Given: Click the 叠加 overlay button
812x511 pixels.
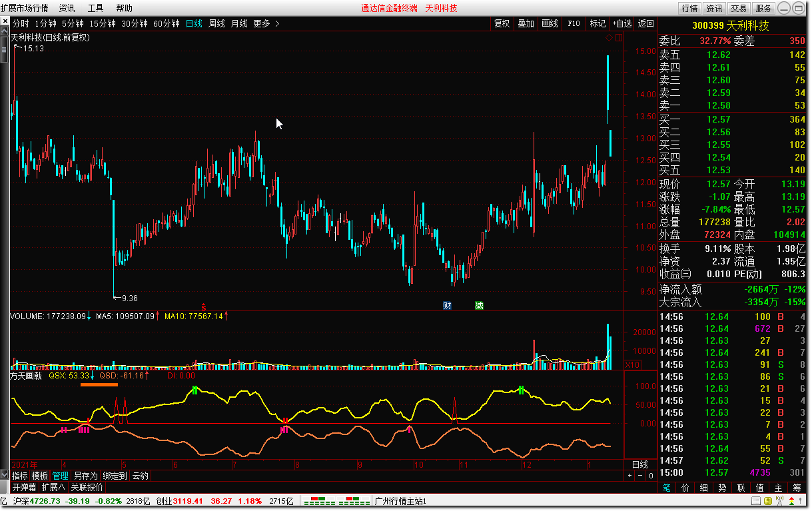Looking at the screenshot, I should [526, 23].
